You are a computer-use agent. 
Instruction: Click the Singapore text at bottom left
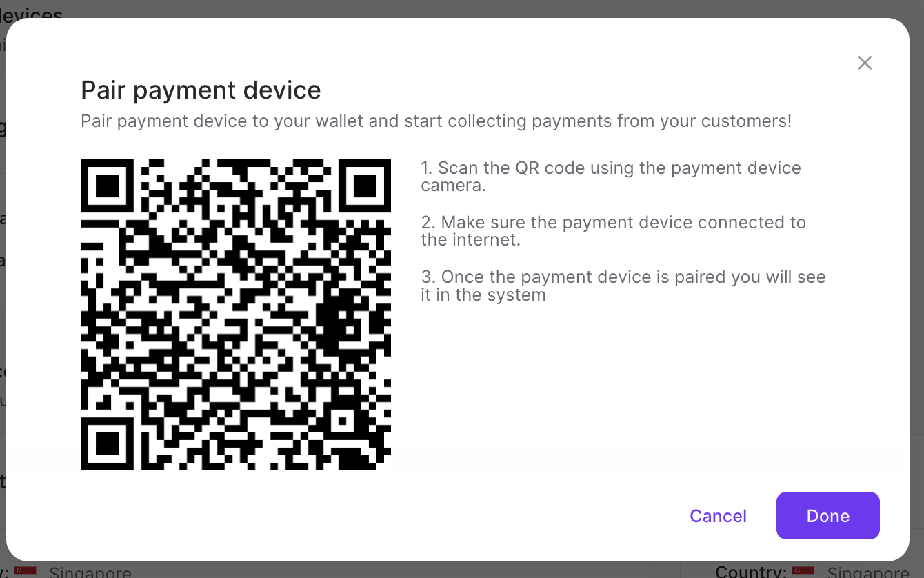90,572
